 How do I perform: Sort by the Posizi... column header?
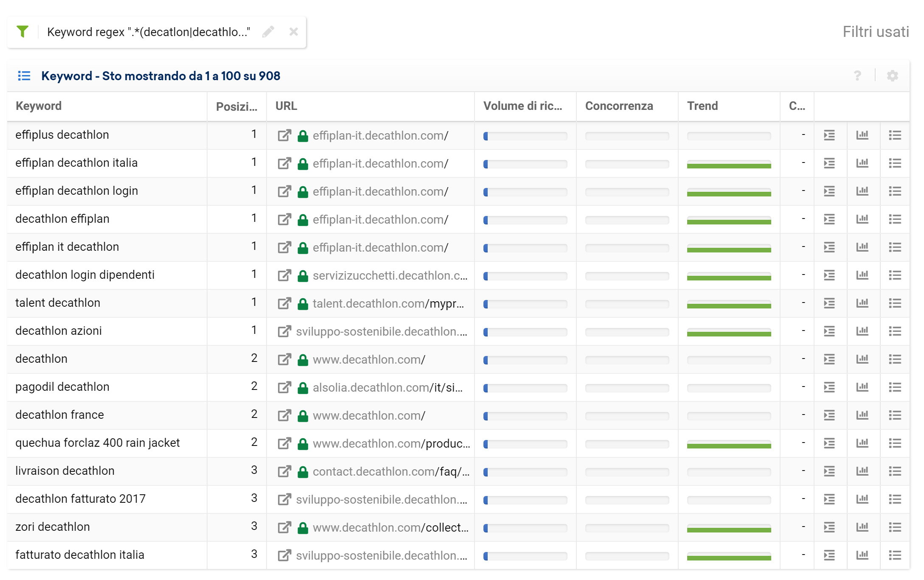pos(236,106)
